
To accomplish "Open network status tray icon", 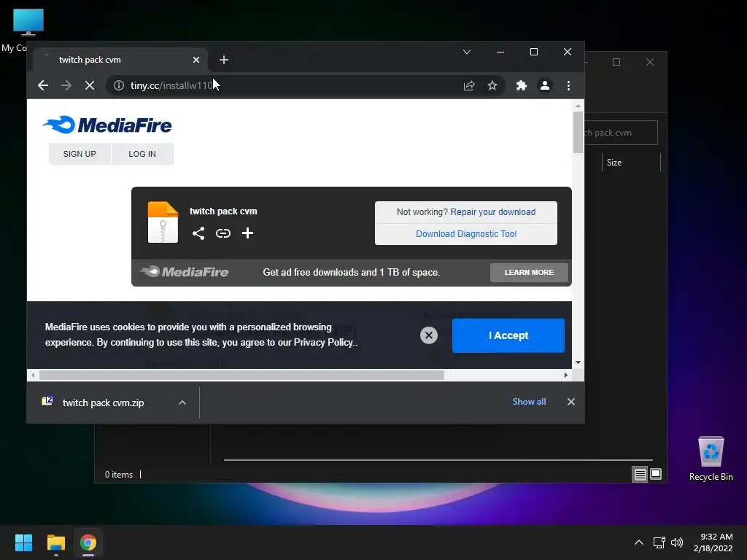I will pyautogui.click(x=659, y=542).
